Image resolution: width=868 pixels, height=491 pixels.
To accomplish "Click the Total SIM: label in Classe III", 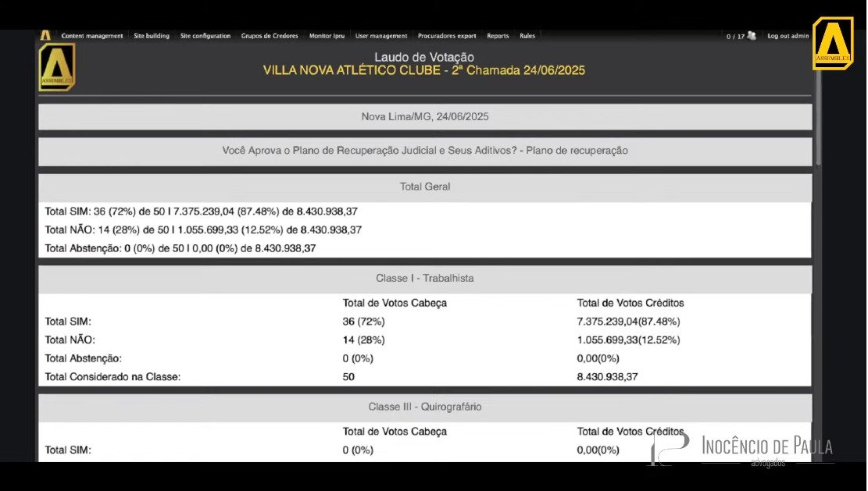I will point(68,450).
